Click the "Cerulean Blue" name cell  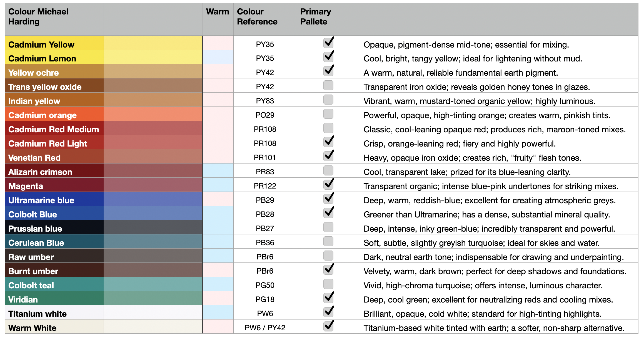pos(54,241)
